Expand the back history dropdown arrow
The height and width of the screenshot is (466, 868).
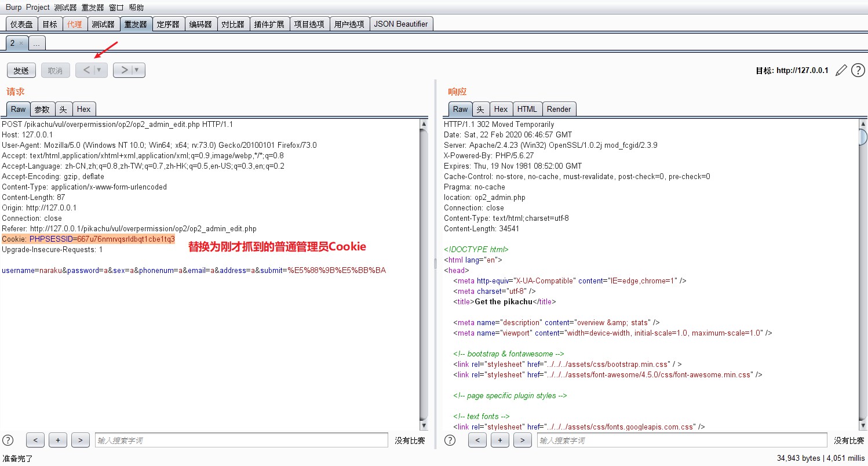click(100, 70)
